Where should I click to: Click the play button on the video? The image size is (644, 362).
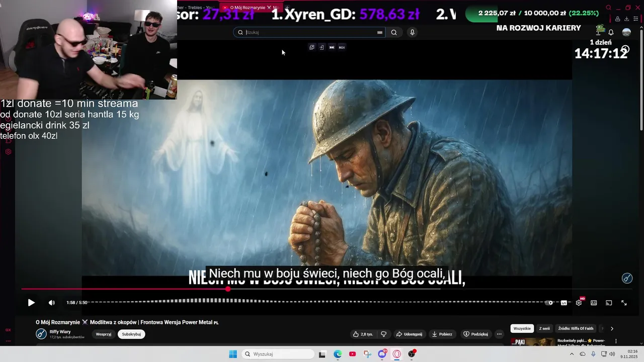click(31, 303)
